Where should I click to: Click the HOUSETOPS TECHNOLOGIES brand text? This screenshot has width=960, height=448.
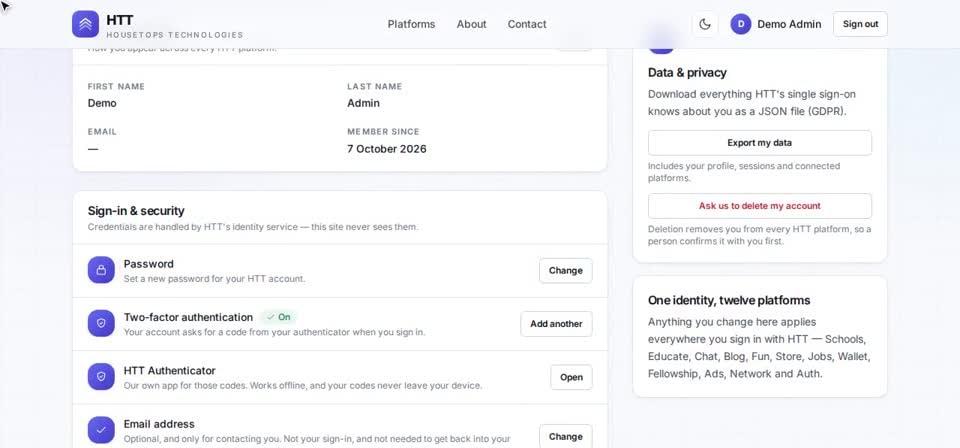174,35
